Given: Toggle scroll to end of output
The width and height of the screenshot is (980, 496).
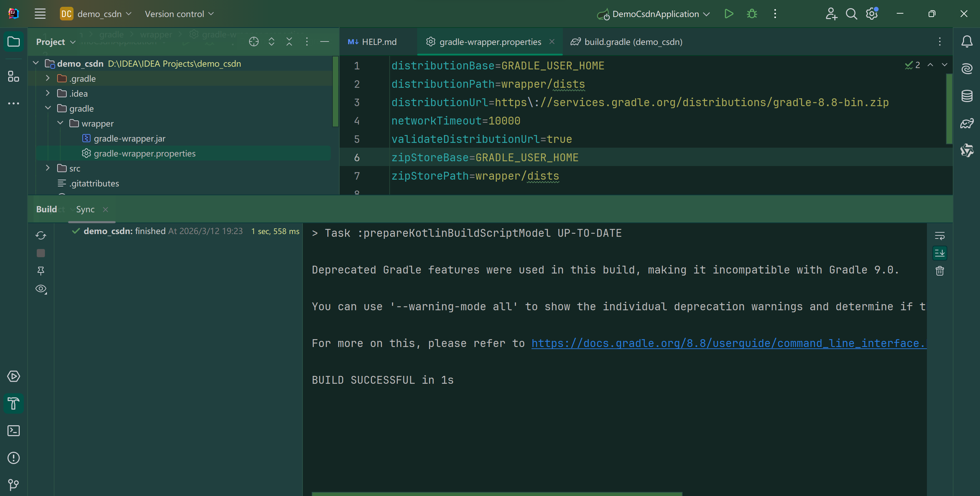Looking at the screenshot, I should coord(940,253).
